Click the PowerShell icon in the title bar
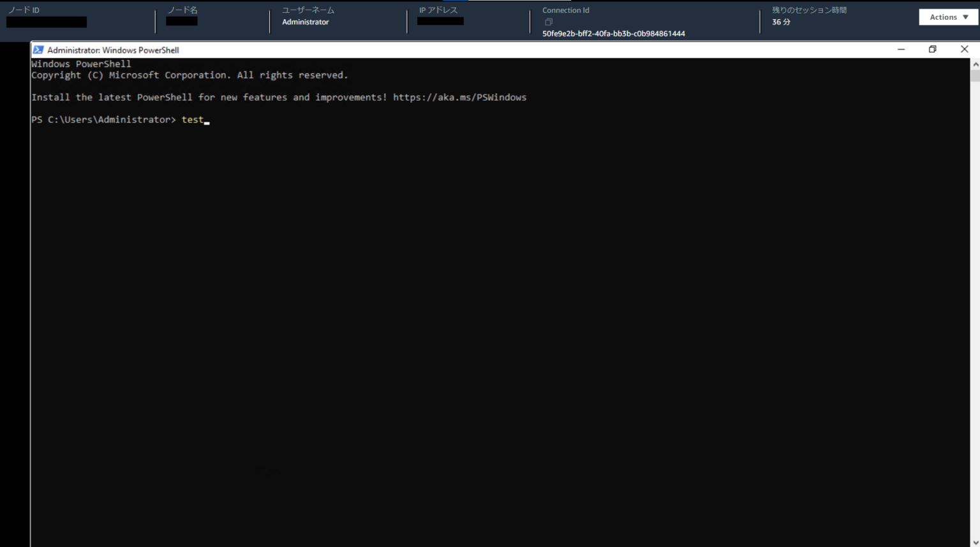Image resolution: width=980 pixels, height=547 pixels. pos(38,50)
